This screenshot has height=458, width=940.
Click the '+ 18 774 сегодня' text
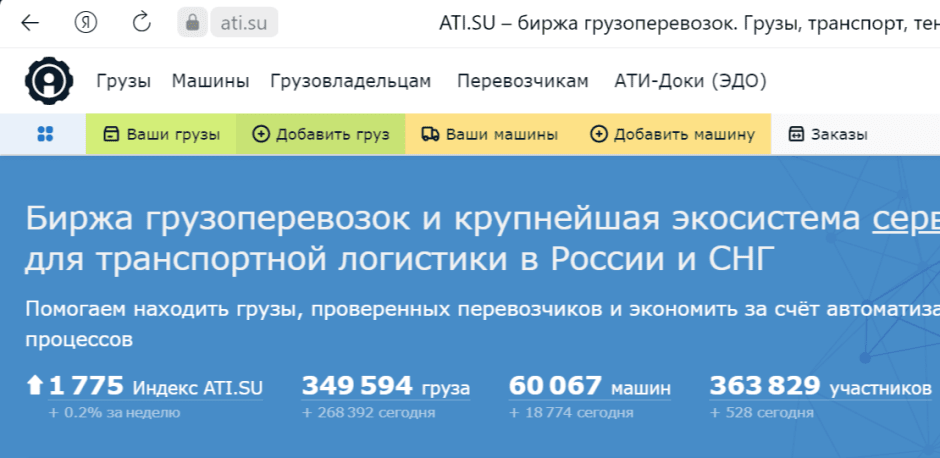pos(571,413)
